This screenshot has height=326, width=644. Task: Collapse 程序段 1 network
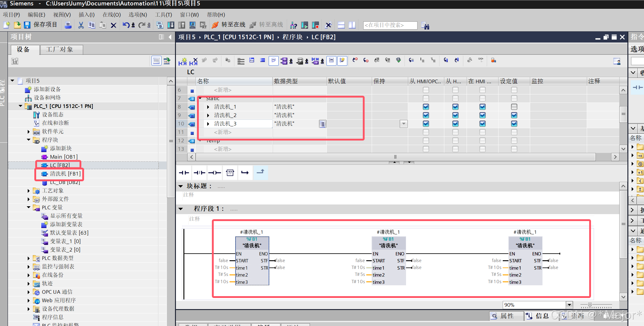[x=180, y=209]
